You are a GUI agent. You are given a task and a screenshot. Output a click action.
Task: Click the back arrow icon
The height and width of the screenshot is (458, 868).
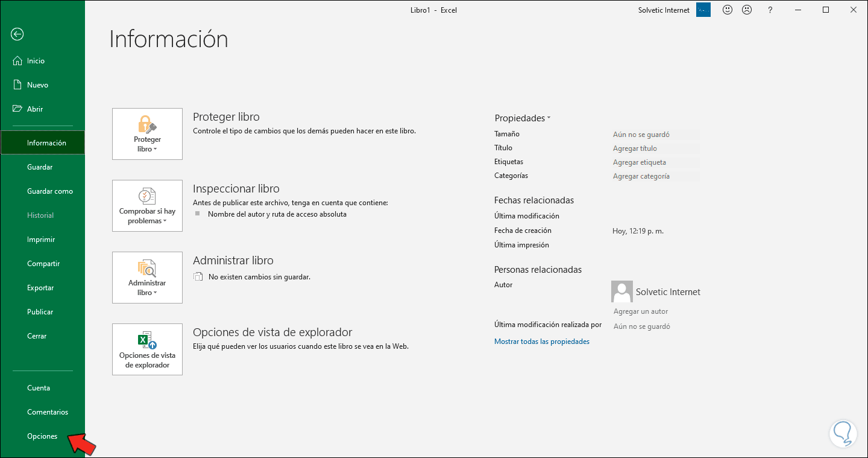[17, 34]
